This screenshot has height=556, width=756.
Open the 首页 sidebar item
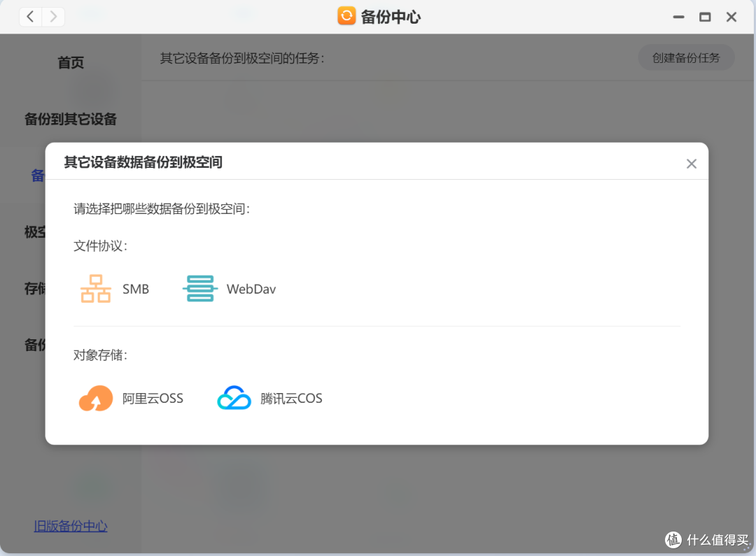pos(71,62)
